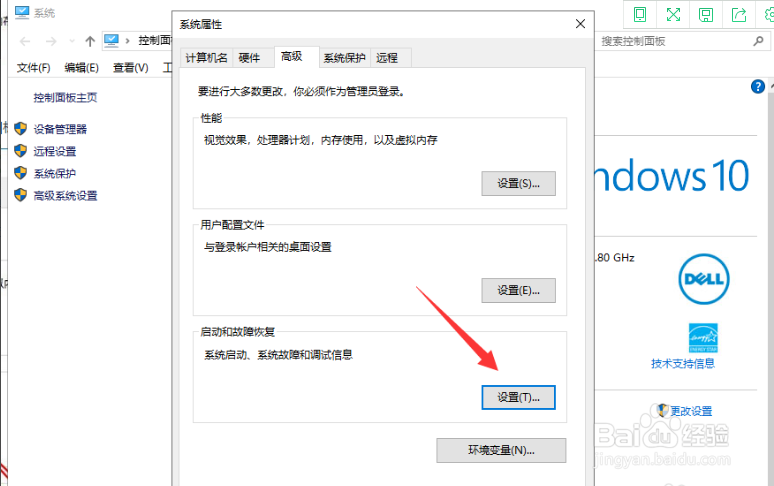Click computer icon in address bar
Viewport: 774px width, 486px height.
click(x=111, y=40)
